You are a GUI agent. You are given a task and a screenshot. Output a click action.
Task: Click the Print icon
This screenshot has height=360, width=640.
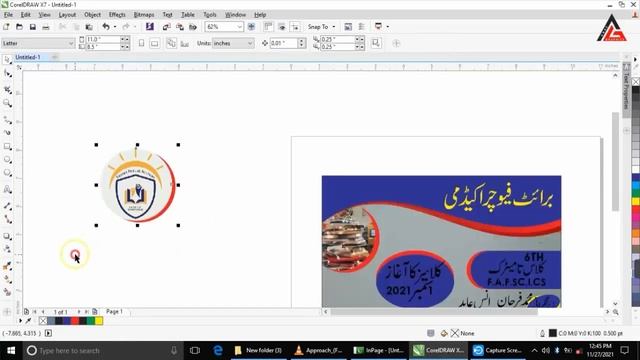click(x=46, y=27)
